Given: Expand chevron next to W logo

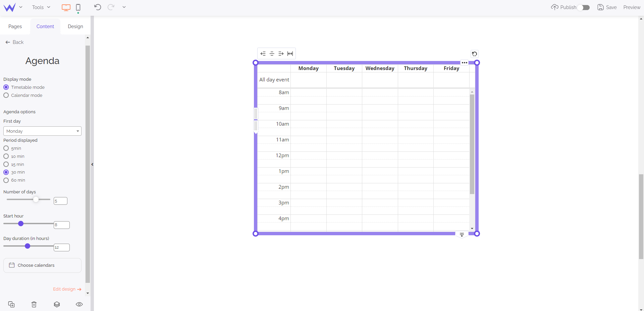Looking at the screenshot, I should point(21,7).
